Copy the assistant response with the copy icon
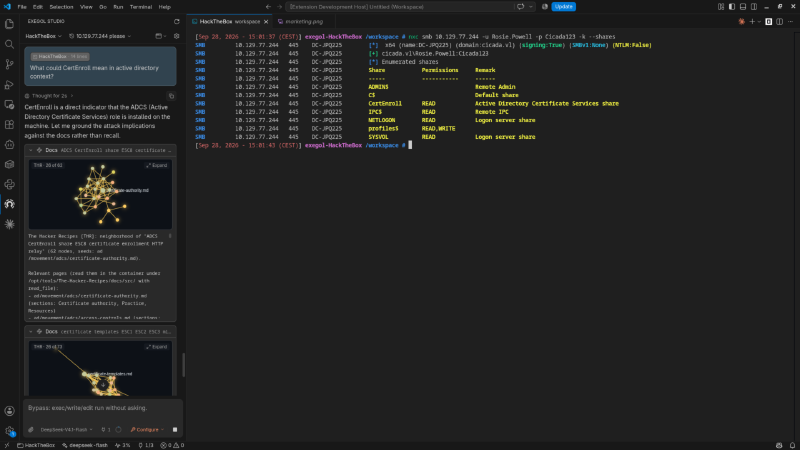 tap(171, 96)
